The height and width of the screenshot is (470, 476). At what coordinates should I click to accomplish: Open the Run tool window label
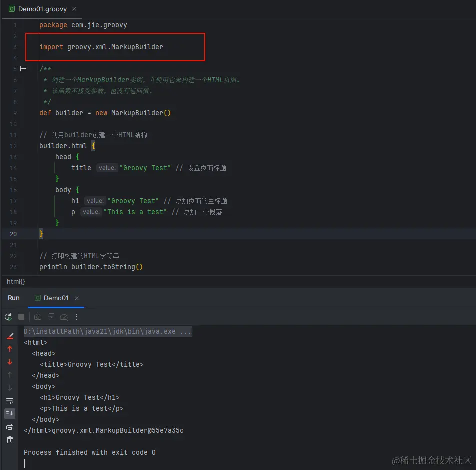click(13, 298)
